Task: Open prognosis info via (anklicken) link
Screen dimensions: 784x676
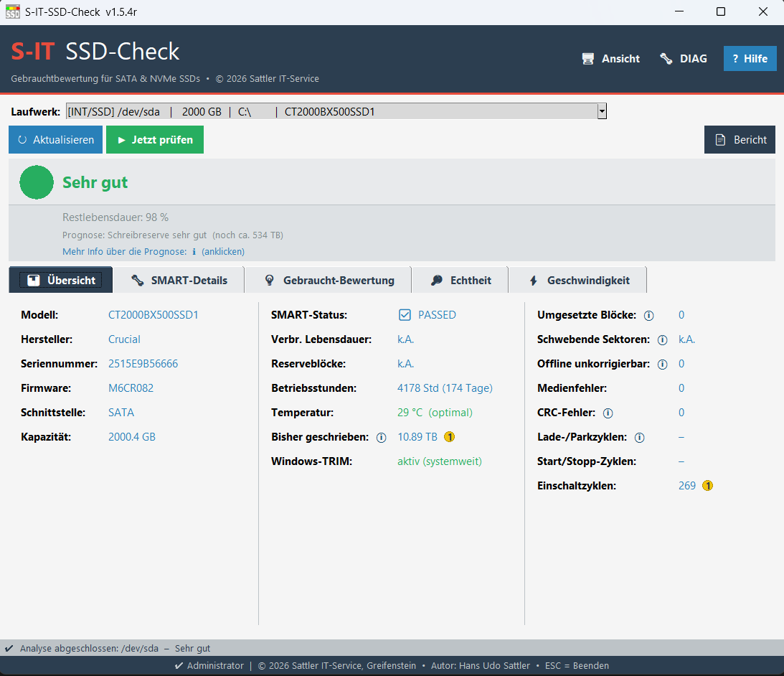Action: click(x=223, y=252)
